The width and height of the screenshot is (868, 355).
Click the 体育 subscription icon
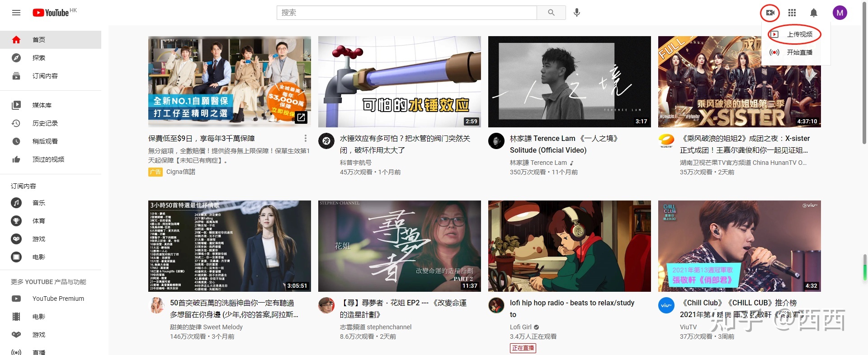tap(16, 221)
